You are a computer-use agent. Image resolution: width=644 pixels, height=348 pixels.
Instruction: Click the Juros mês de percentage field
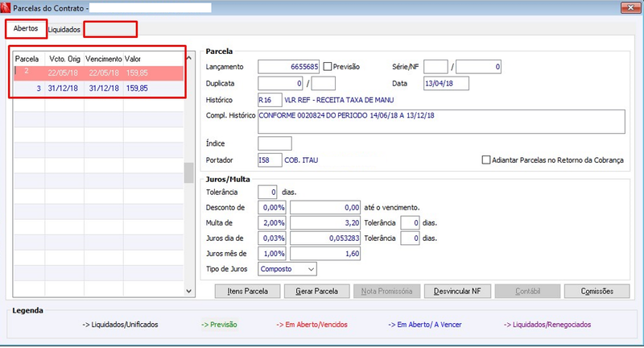click(x=272, y=254)
